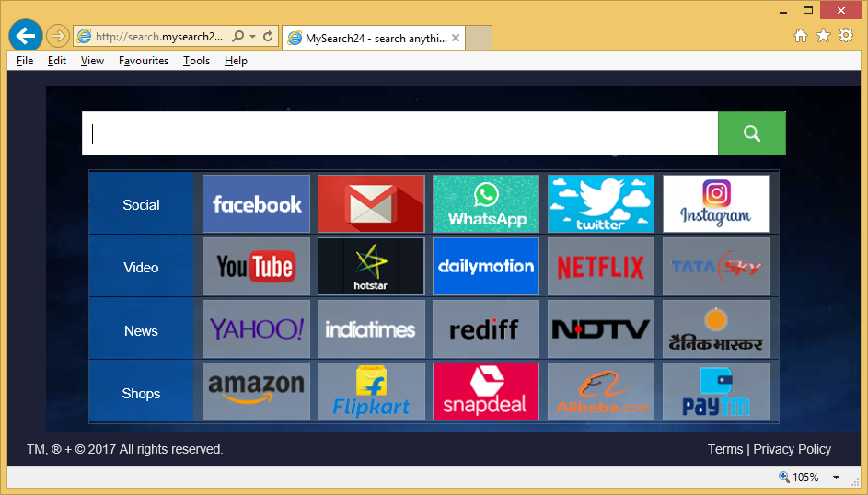Select the Social category label
Screen dimensions: 868x495
tap(141, 204)
